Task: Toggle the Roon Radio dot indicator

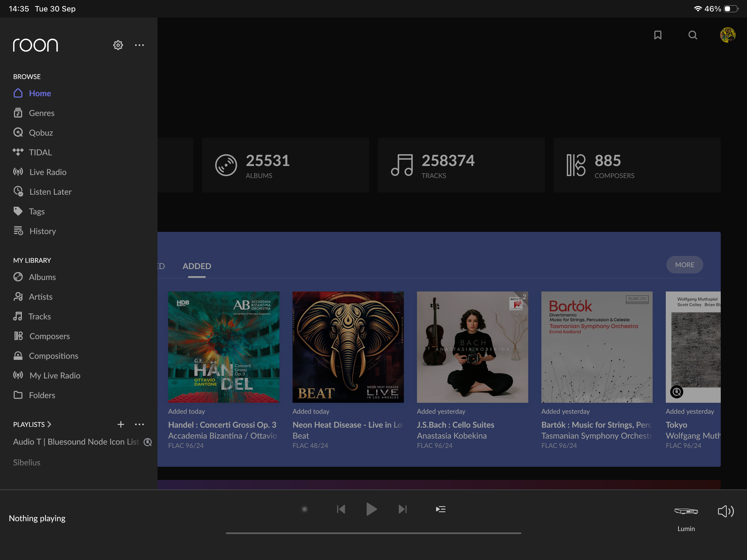Action: pos(304,509)
